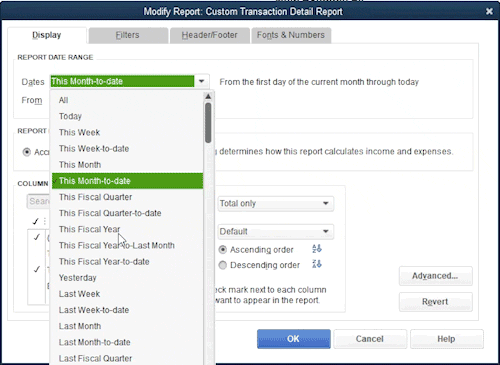Click the descending sort Z-A icon
The width and height of the screenshot is (500, 365).
[317, 264]
